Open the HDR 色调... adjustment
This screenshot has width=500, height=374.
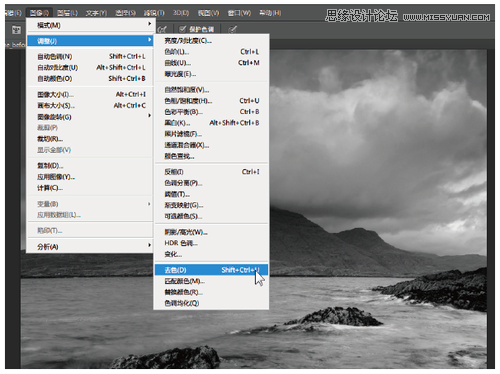point(211,243)
